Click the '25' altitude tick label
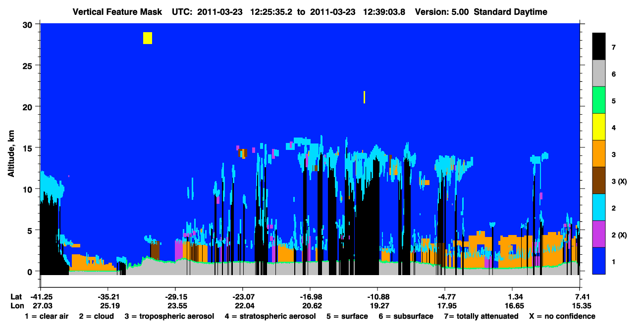644x330 pixels. point(28,65)
